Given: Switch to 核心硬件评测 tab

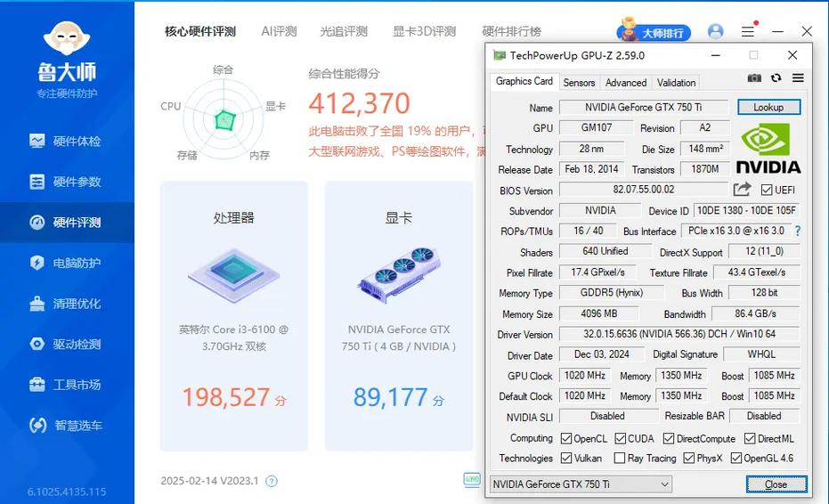Looking at the screenshot, I should click(200, 32).
